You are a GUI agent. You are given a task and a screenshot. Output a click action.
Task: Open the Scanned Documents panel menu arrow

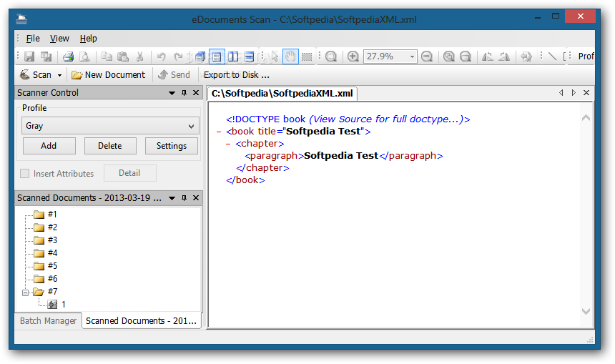(x=172, y=198)
